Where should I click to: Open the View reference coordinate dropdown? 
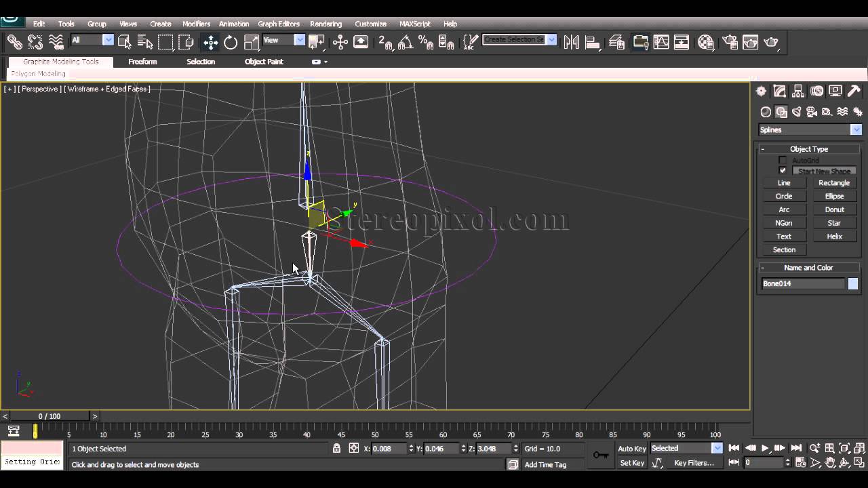283,40
